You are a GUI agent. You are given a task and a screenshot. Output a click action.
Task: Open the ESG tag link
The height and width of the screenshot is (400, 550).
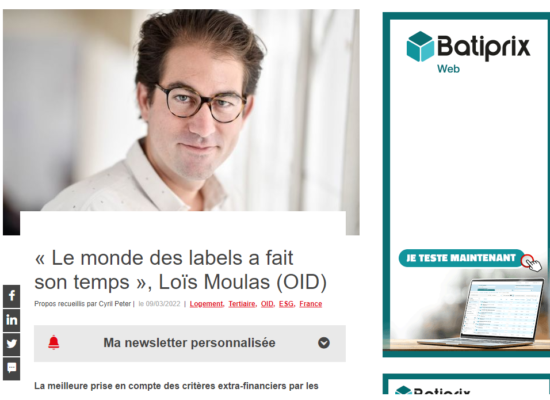coord(287,304)
